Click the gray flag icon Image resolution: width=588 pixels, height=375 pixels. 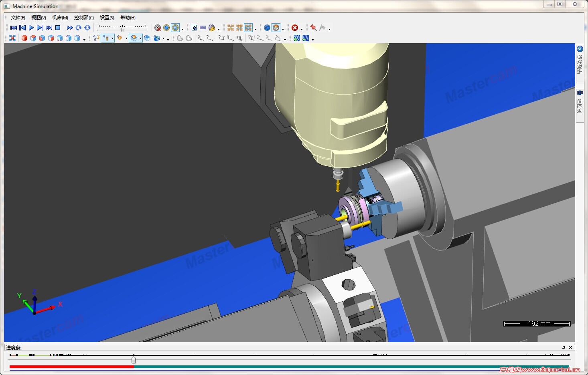click(x=322, y=28)
